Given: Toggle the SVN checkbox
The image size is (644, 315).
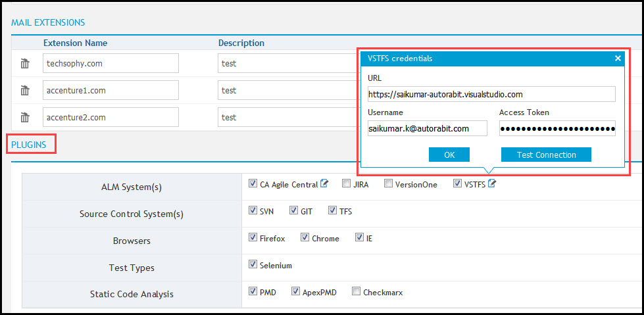Looking at the screenshot, I should coord(253,210).
